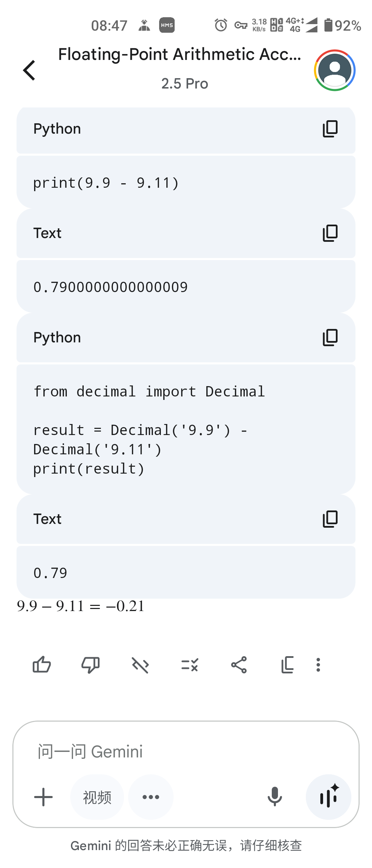Screen dimensions: 372x868
Task: Start voice input with the microphone
Action: pyautogui.click(x=275, y=797)
